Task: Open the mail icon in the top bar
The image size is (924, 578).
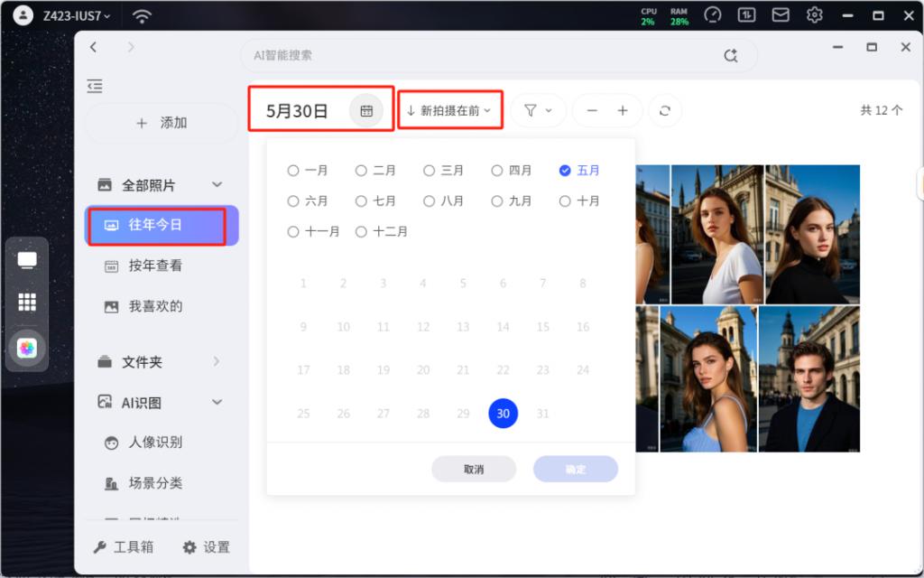Action: click(781, 14)
